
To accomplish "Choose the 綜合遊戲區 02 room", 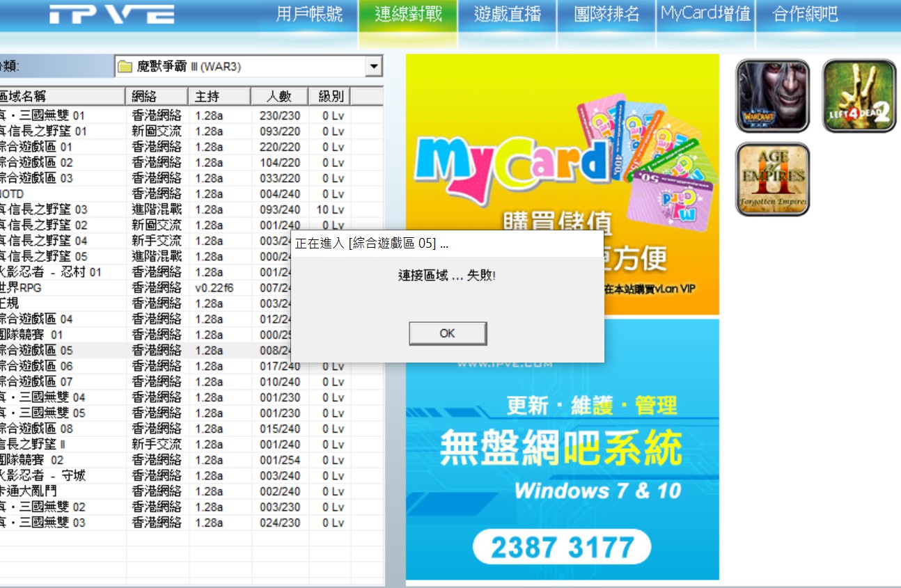I will coord(191,162).
